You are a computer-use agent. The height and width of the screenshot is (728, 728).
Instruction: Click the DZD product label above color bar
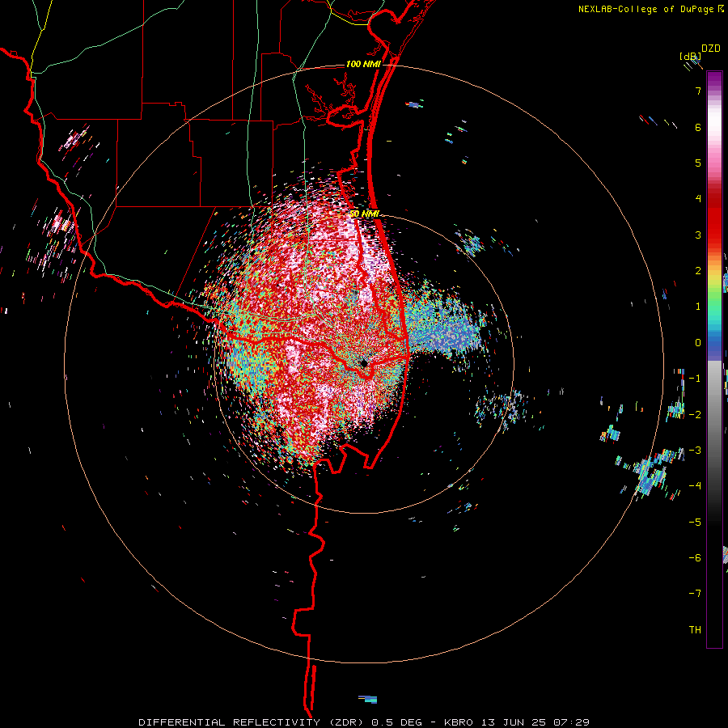coord(711,49)
